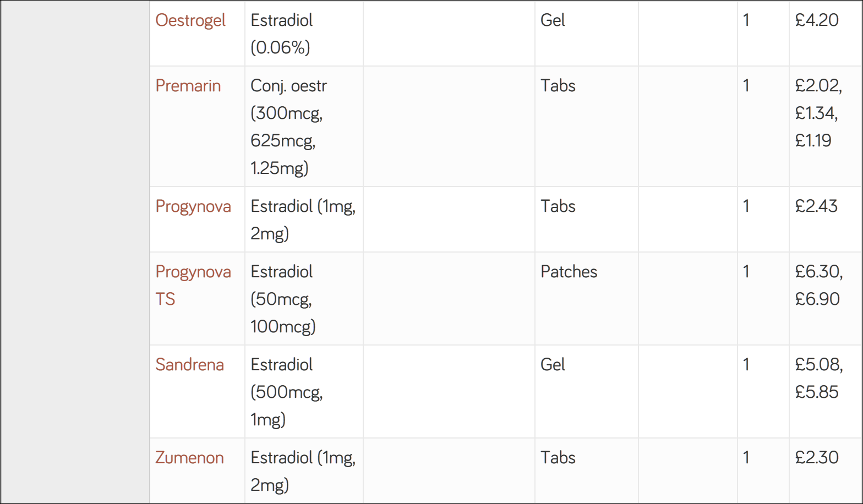Viewport: 863px width, 504px height.
Task: Select the Estradiol (0.06%) cell
Action: pos(304,34)
